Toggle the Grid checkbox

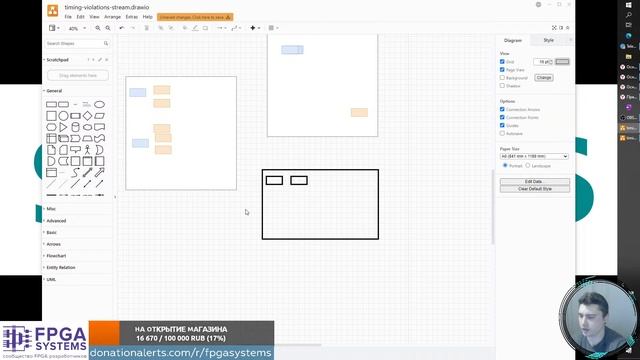click(502, 62)
